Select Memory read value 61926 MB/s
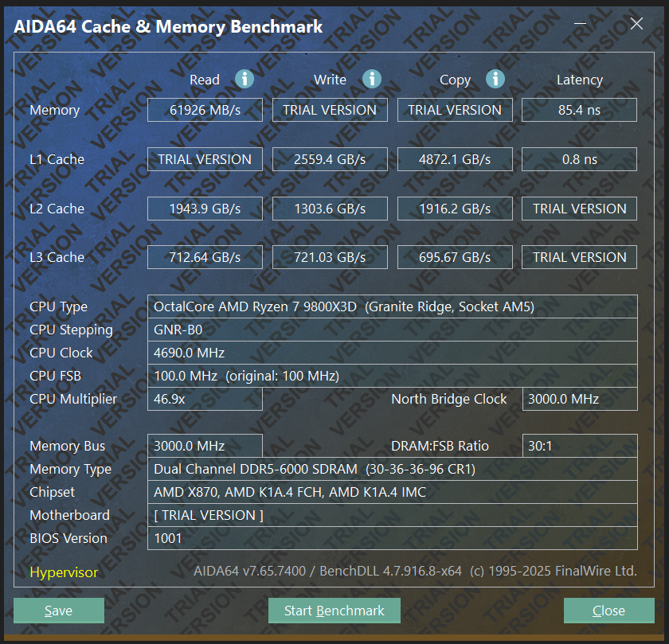Screen dimensions: 669x644 205,110
